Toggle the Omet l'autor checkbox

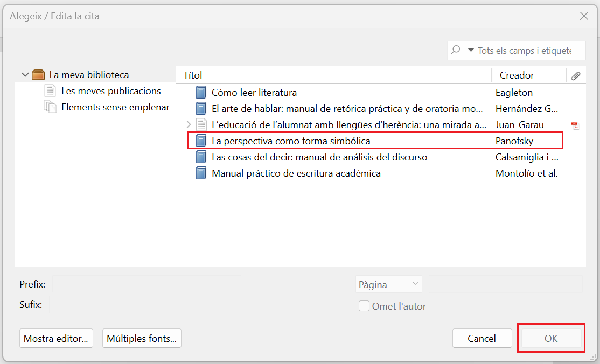(x=364, y=306)
